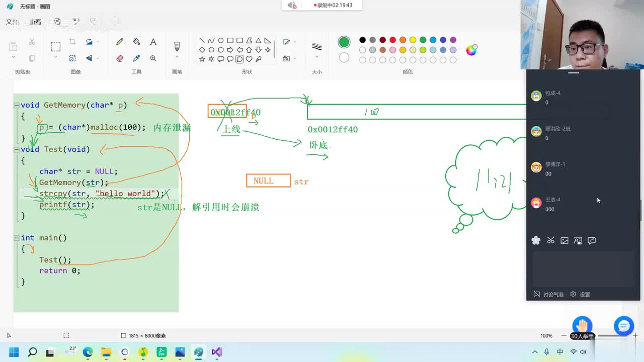This screenshot has width=644, height=362.
Task: Pick the diamond shape
Action: tap(202, 50)
